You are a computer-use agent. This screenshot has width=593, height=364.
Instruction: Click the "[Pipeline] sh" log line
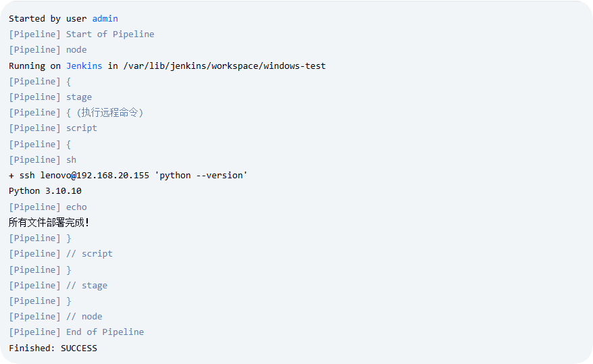pyautogui.click(x=42, y=160)
